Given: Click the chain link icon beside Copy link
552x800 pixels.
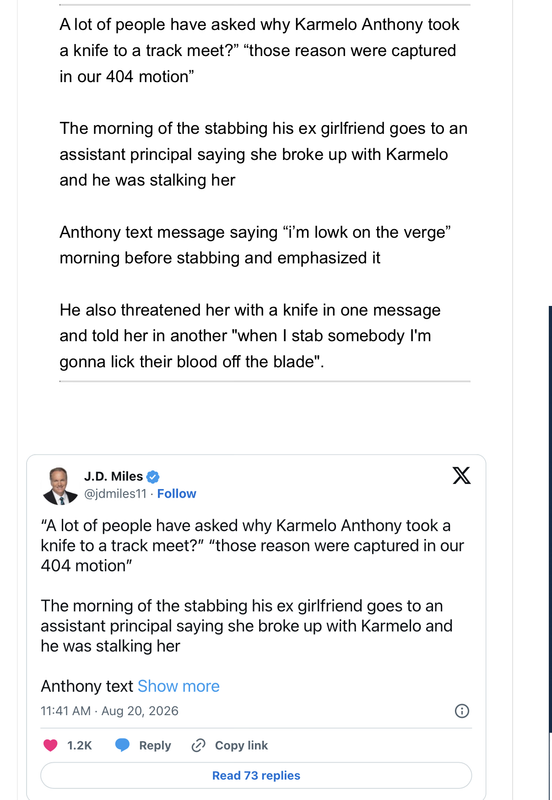Looking at the screenshot, I should click(198, 745).
